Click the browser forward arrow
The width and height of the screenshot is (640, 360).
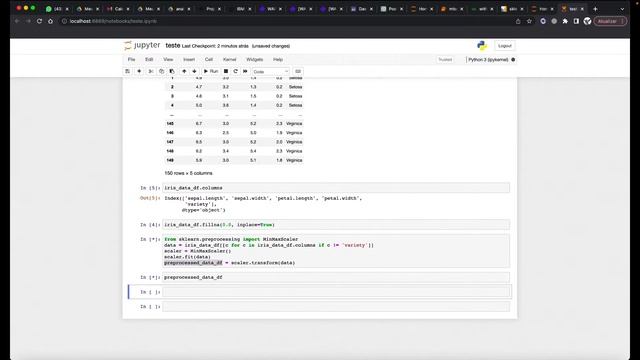28,21
